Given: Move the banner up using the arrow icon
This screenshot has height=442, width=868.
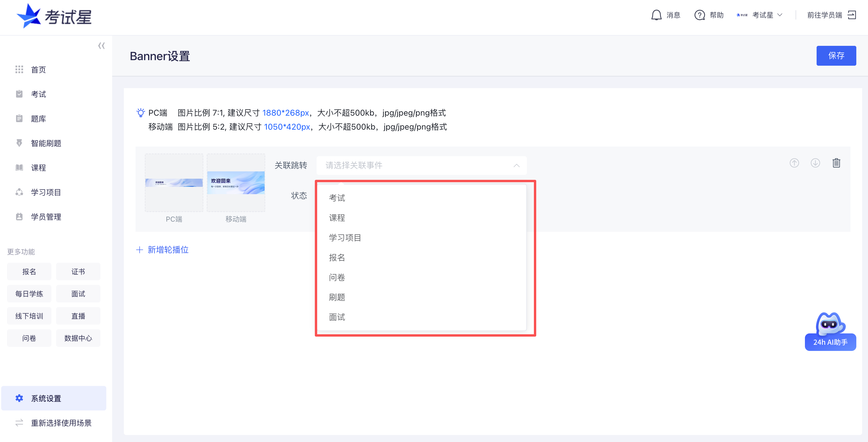Looking at the screenshot, I should point(794,163).
